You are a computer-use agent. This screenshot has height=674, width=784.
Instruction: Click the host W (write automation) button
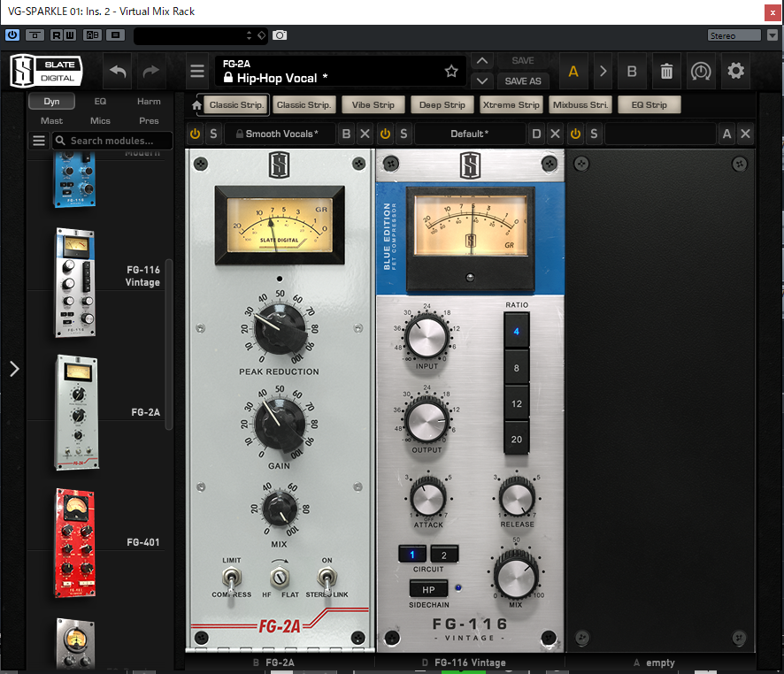pyautogui.click(x=70, y=35)
